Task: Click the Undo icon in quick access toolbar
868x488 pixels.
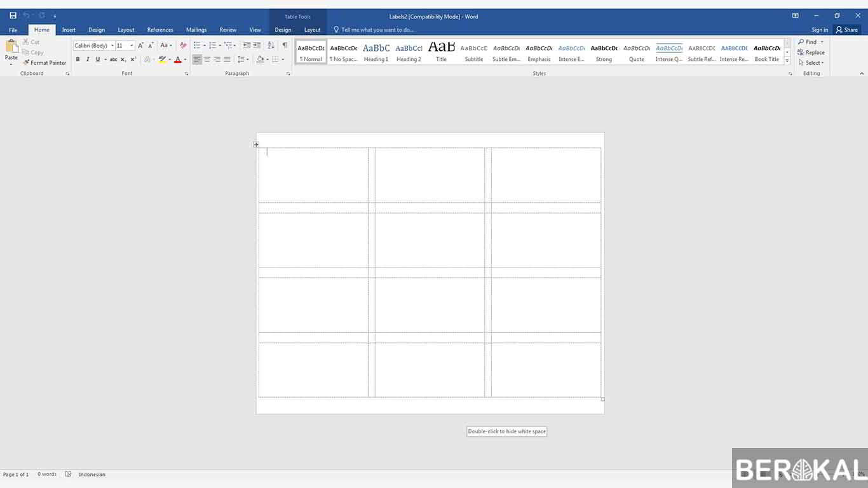Action: (x=26, y=15)
